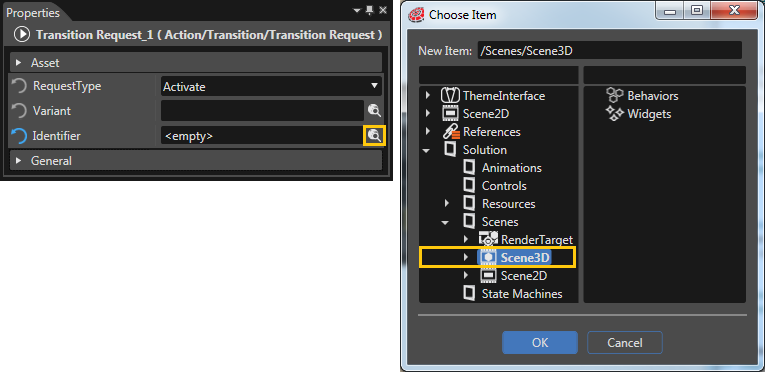
Task: Confirm selection with the OK button
Action: [x=540, y=343]
